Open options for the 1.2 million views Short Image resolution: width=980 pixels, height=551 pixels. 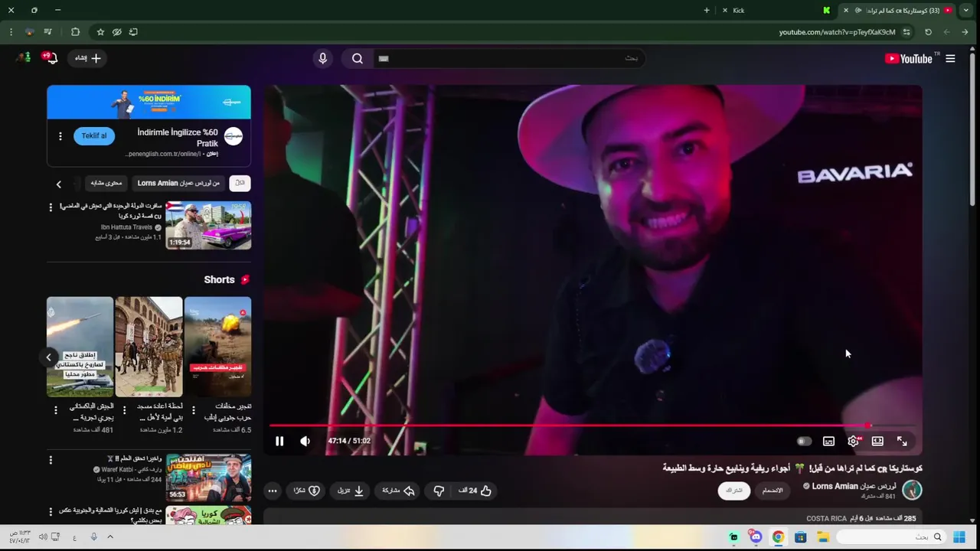coord(124,410)
